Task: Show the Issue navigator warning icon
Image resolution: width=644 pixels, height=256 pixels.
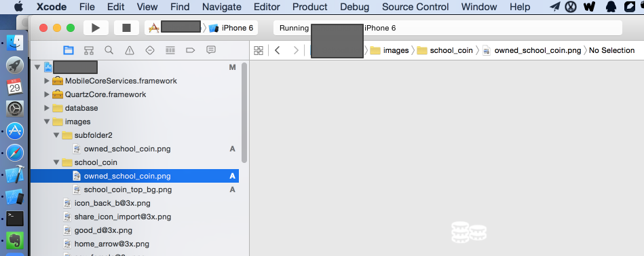Action: pos(130,50)
